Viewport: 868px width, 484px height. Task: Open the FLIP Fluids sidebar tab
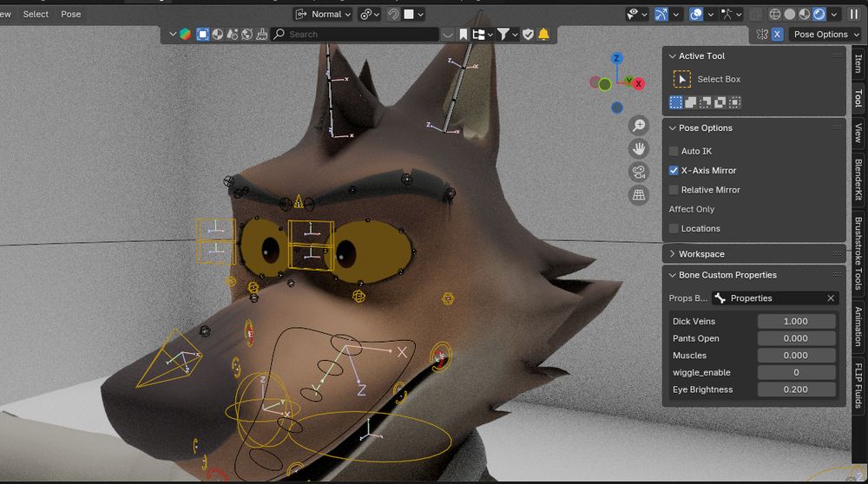coord(858,385)
